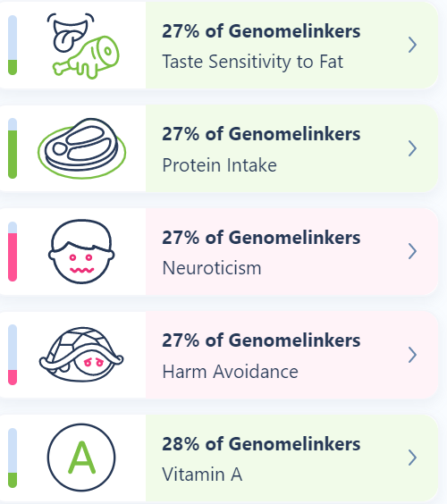Expand Taste Sensitivity to Fat chevron
Image resolution: width=447 pixels, height=504 pixels.
click(x=412, y=45)
